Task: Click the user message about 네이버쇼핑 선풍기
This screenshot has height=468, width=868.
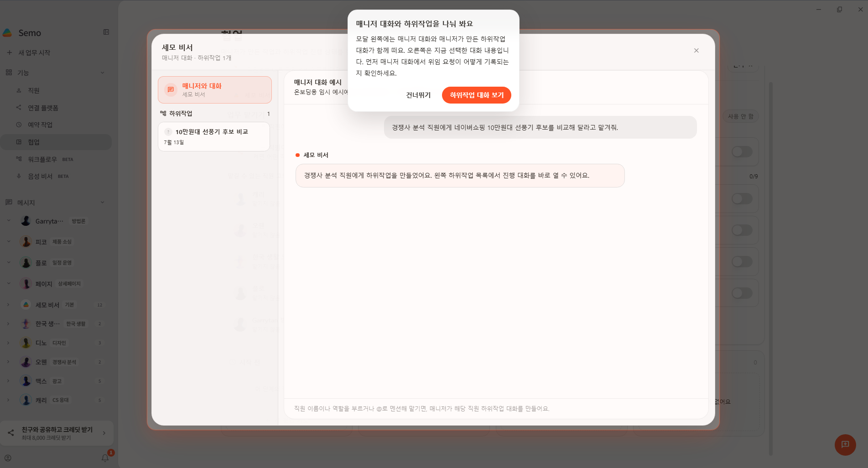Action: click(x=540, y=127)
